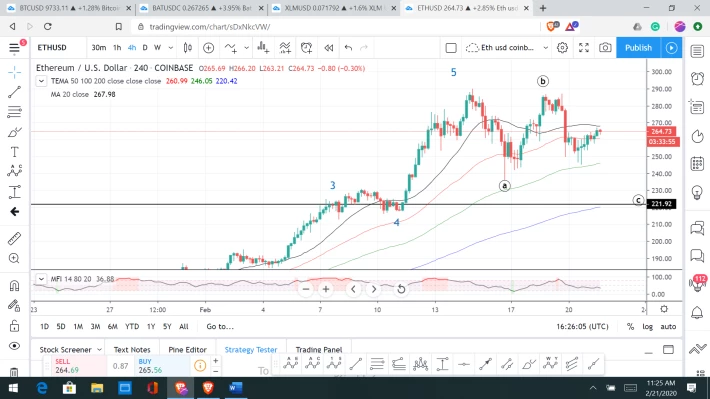Toggle percent scale mode
Screen dimensions: 710x399
(630, 326)
